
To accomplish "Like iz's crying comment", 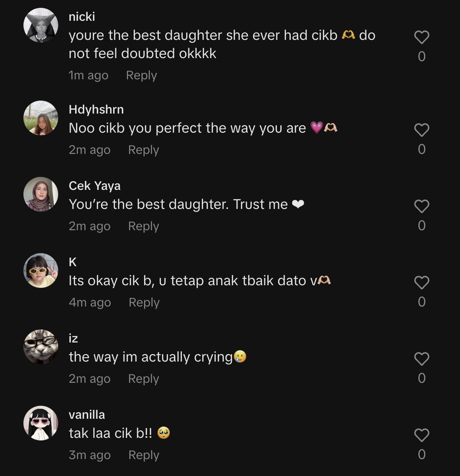I will (x=421, y=359).
